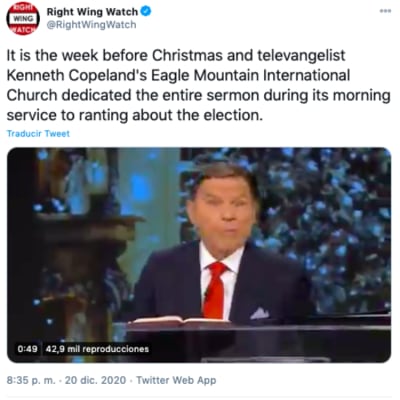The image size is (400, 400).
Task: Open the @RightWingWatch handle link
Action: (x=91, y=25)
